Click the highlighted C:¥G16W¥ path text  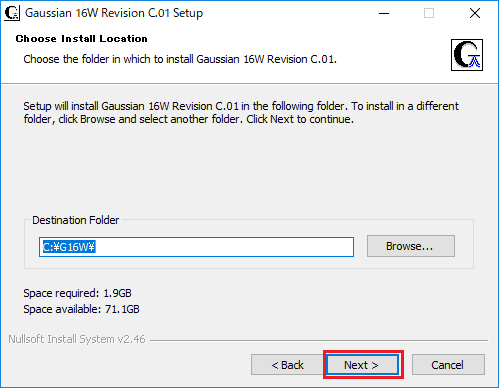coord(69,247)
